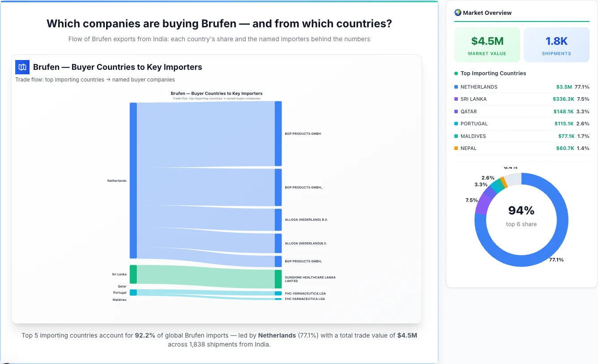The image size is (598, 364).
Task: Click the orange NEPAL legend square
Action: pos(455,148)
